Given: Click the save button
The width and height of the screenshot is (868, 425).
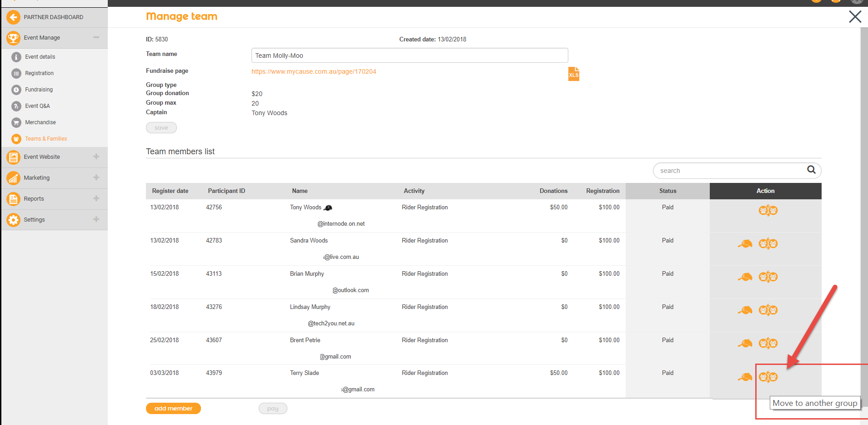Looking at the screenshot, I should (161, 128).
